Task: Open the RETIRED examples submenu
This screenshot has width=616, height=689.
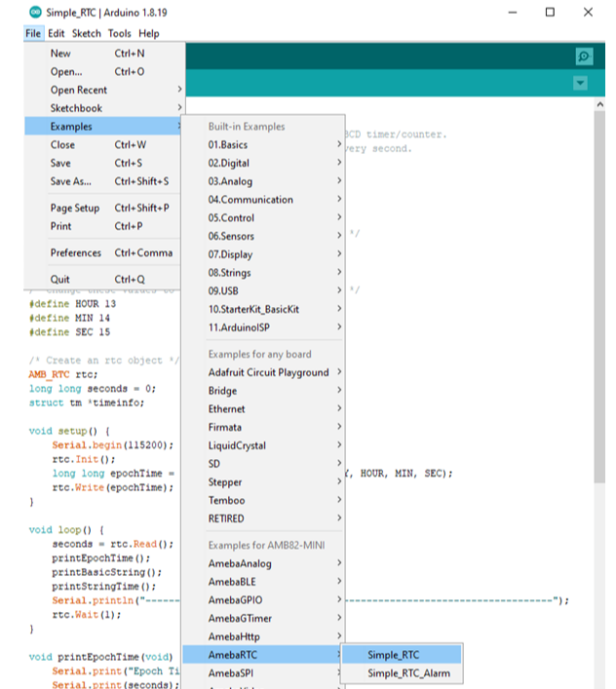Action: click(x=263, y=519)
